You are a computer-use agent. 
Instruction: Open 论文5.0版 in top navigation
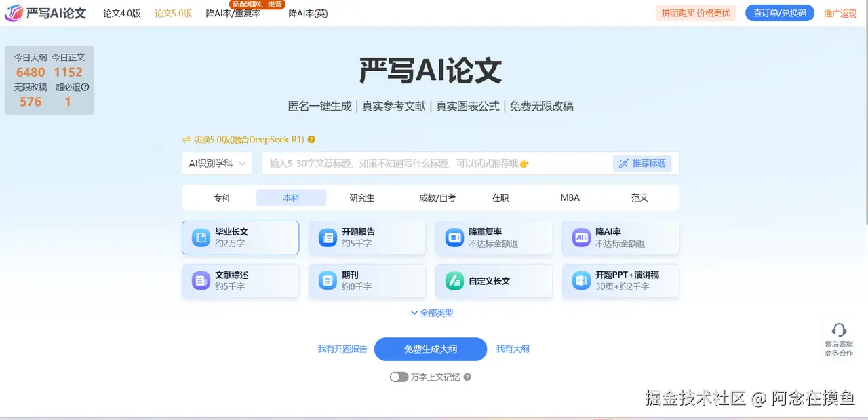click(x=173, y=13)
